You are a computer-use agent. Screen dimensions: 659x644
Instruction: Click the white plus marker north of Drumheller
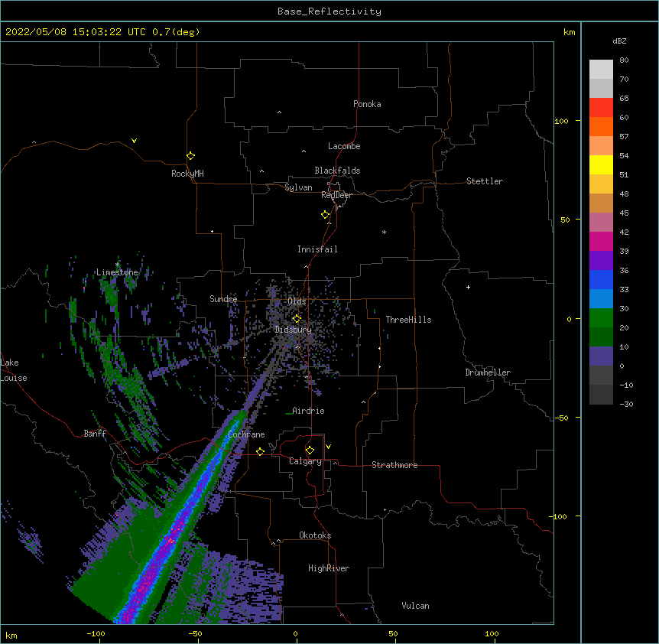[468, 287]
